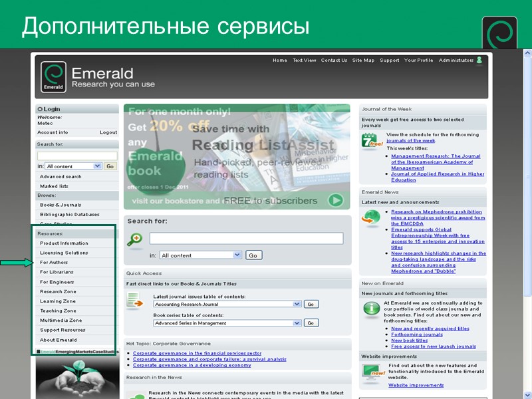Image resolution: width=532 pixels, height=399 pixels.
Task: Click the page scrollbar up arrow
Action: tap(527, 53)
